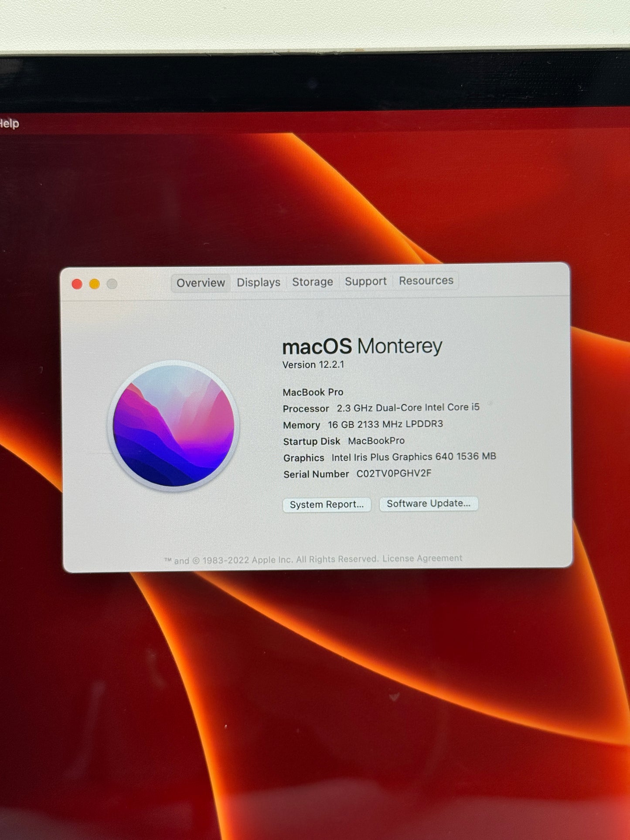This screenshot has height=840, width=630.
Task: Go to the Resources tab
Action: [x=426, y=281]
